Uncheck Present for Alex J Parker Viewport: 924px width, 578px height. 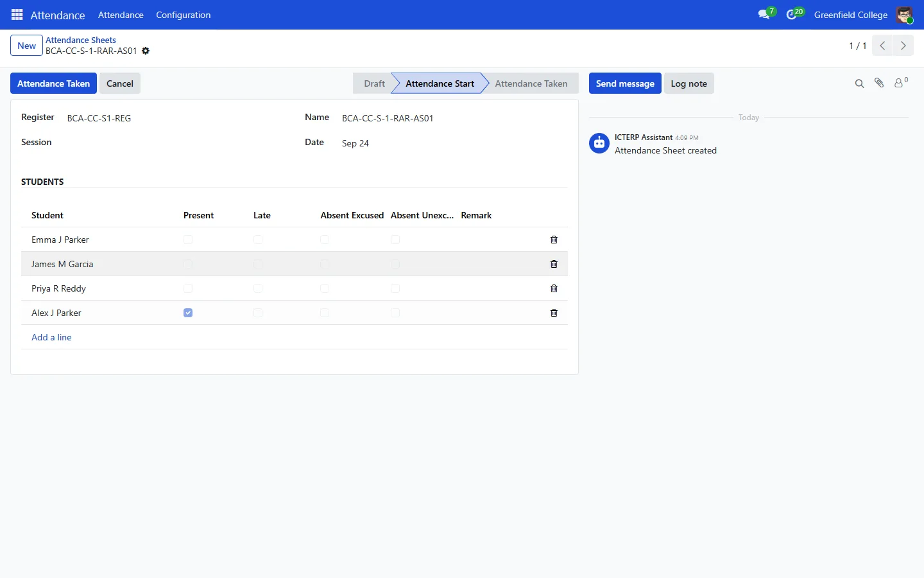[x=188, y=313]
